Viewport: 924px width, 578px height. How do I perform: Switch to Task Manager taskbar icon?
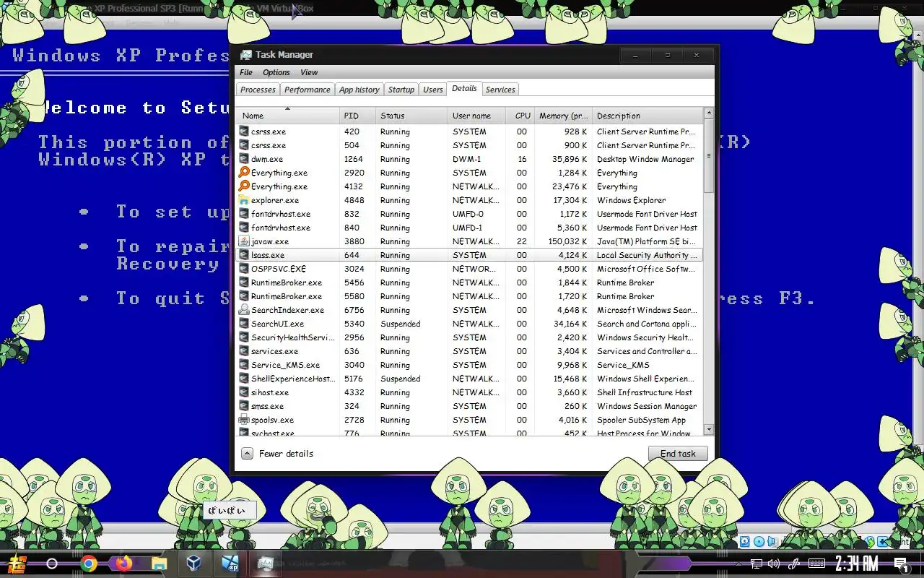265,564
